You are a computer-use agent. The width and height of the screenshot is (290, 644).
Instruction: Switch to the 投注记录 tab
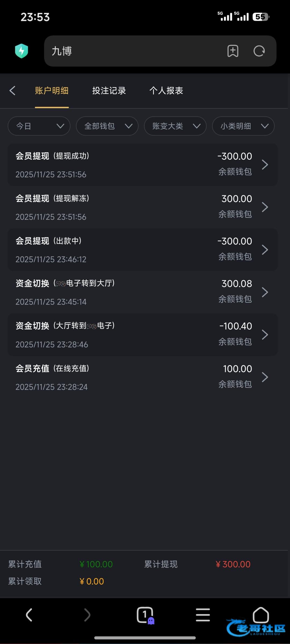(x=109, y=91)
